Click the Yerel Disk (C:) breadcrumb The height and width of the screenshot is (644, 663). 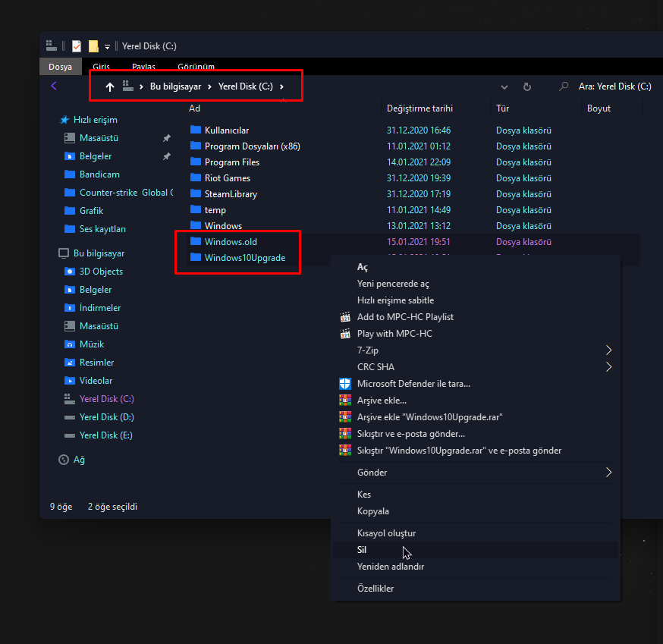point(245,86)
